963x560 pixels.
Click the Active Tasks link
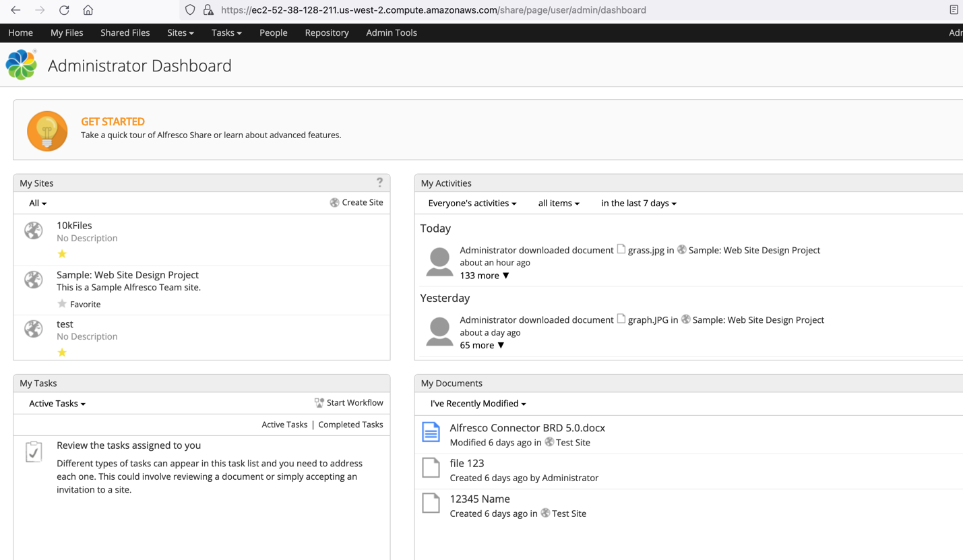[x=284, y=425]
